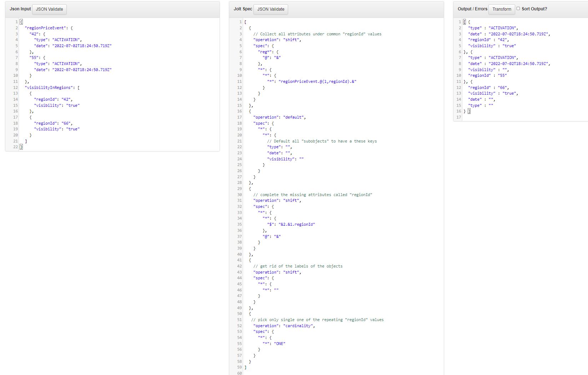588x375 pixels.
Task: Click the comment "get rid of the labels"
Action: point(298,266)
